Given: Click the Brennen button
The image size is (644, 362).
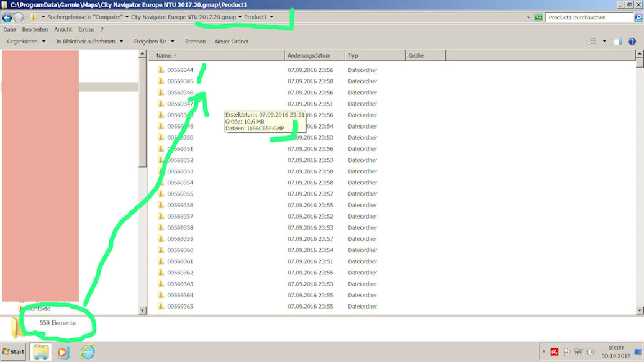Looking at the screenshot, I should coord(195,42).
